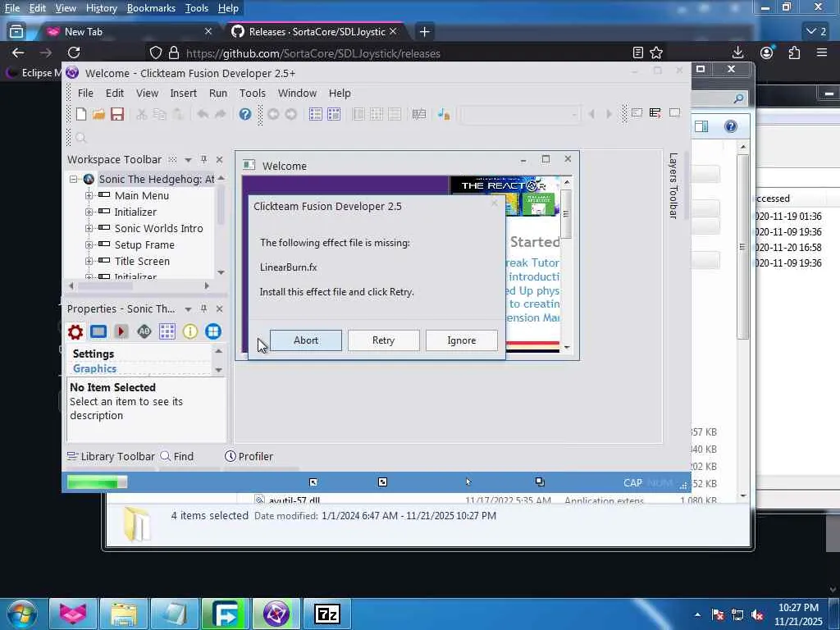Screen dimensions: 840x630
Task: Open the file explorer taskbar icon
Action: [124, 614]
